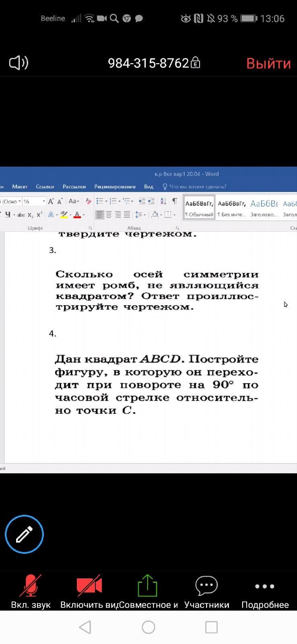Open the Рецензирование ribbon tab
This screenshot has height=644, width=297.
point(115,186)
